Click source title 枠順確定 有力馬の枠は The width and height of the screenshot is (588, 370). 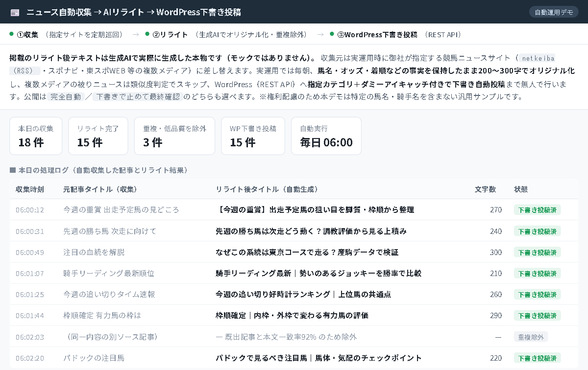point(102,315)
